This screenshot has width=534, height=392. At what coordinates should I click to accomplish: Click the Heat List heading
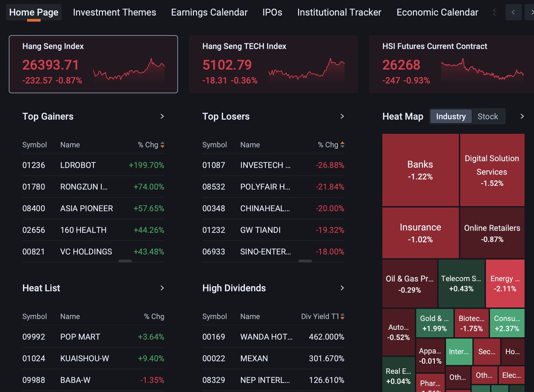pyautogui.click(x=41, y=288)
